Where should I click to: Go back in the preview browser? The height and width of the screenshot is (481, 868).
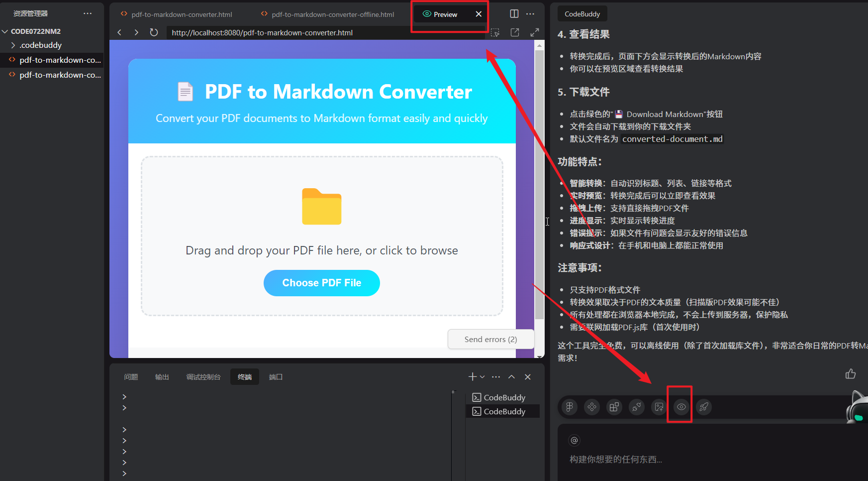pos(119,32)
